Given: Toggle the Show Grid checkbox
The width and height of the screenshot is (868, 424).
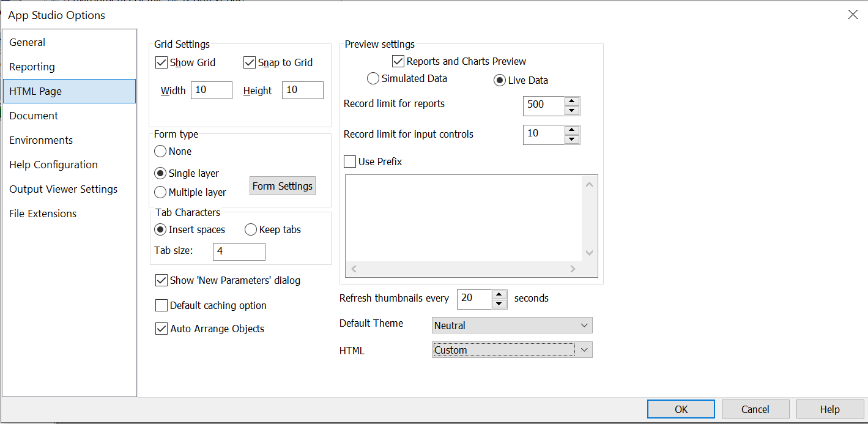Looking at the screenshot, I should coord(161,62).
